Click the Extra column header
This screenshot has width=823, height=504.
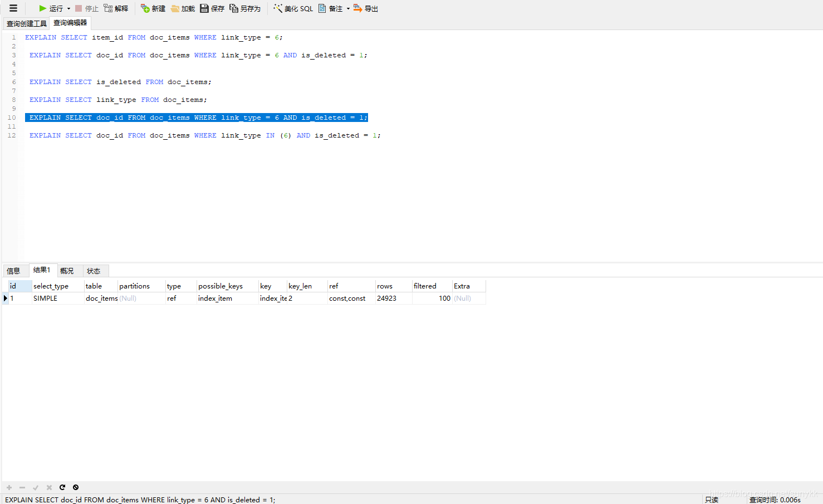coord(469,286)
